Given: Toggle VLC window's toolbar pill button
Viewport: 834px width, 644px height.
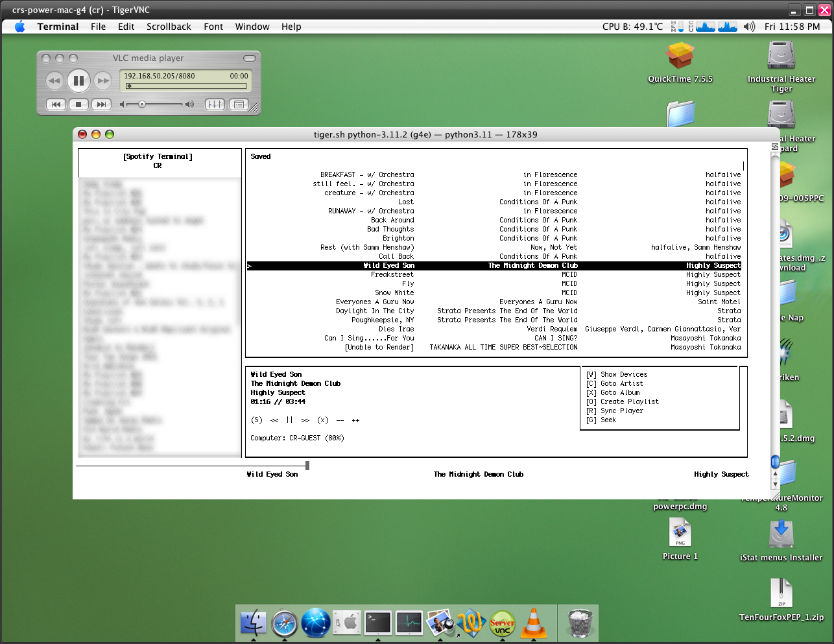Looking at the screenshot, I should tap(250, 58).
